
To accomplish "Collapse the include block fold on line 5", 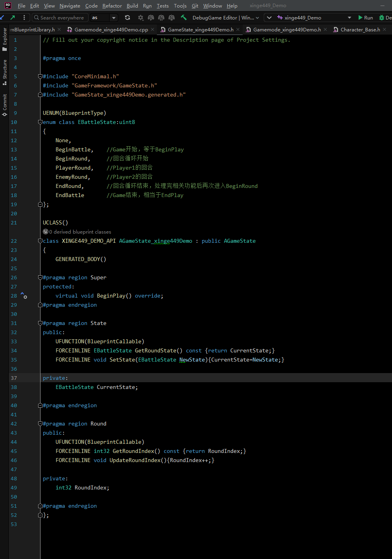I will [x=40, y=76].
